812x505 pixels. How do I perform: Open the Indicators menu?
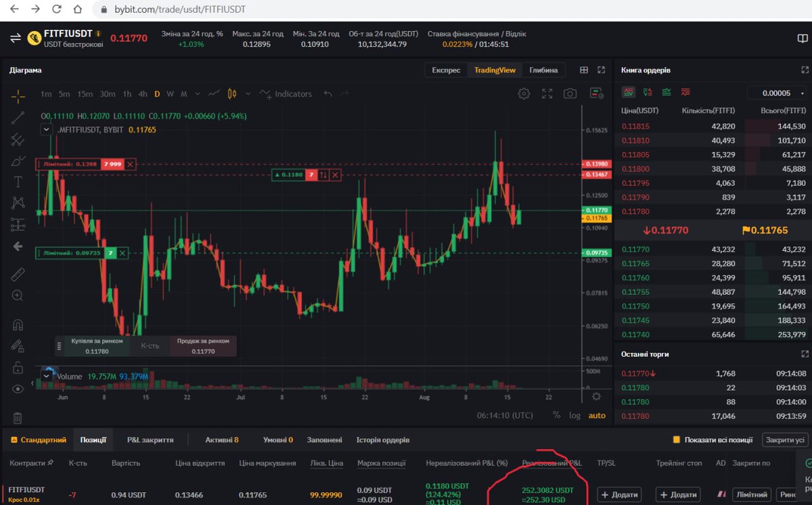click(x=286, y=94)
